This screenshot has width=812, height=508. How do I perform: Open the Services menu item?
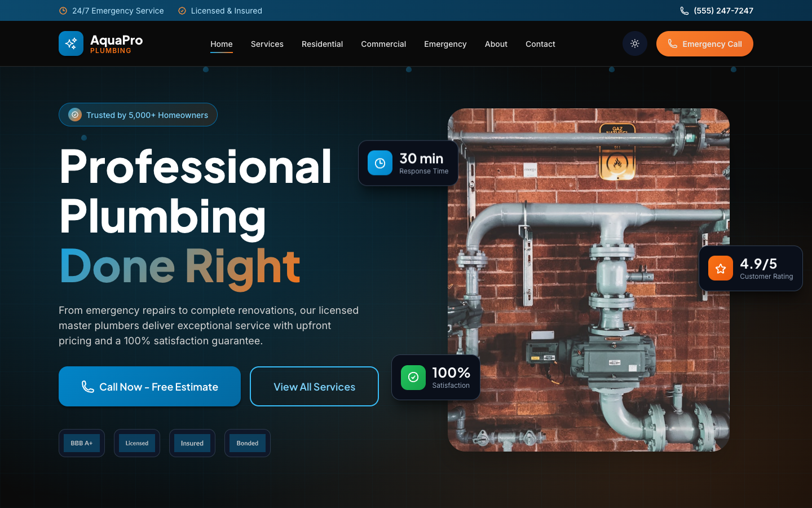pyautogui.click(x=267, y=44)
